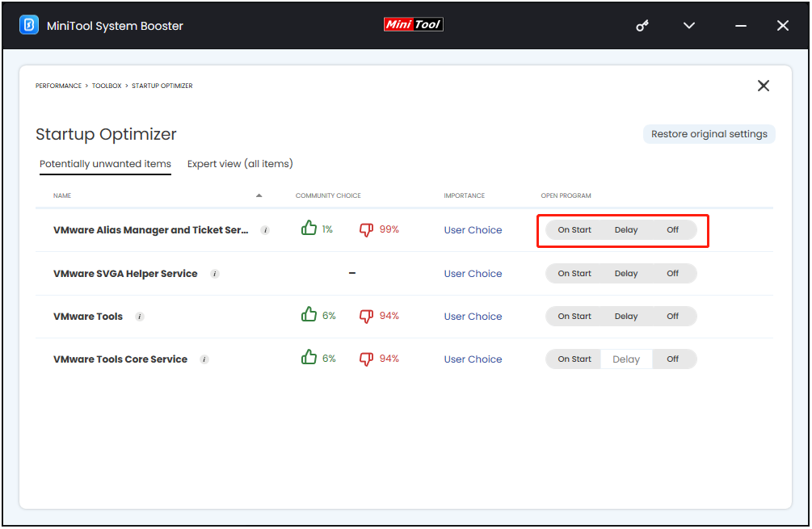This screenshot has width=812, height=529.
Task: Switch to Expert view (all items) tab
Action: [240, 164]
